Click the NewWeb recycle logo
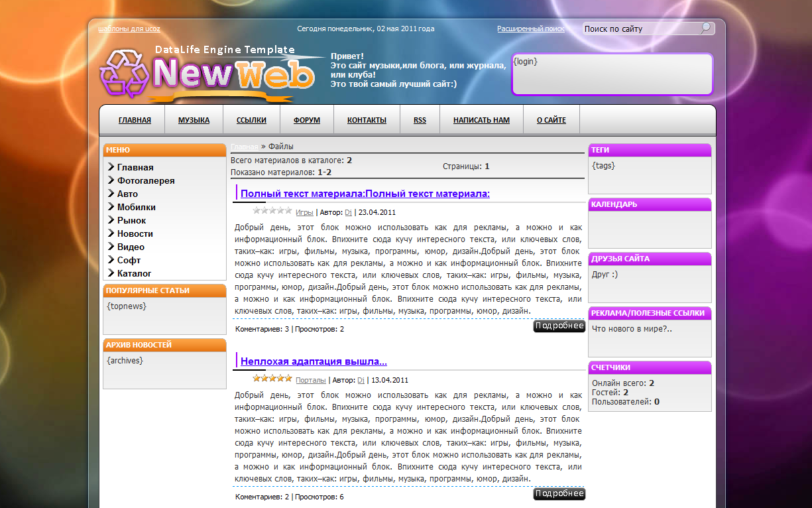Viewport: 812px width, 508px height. pos(125,73)
